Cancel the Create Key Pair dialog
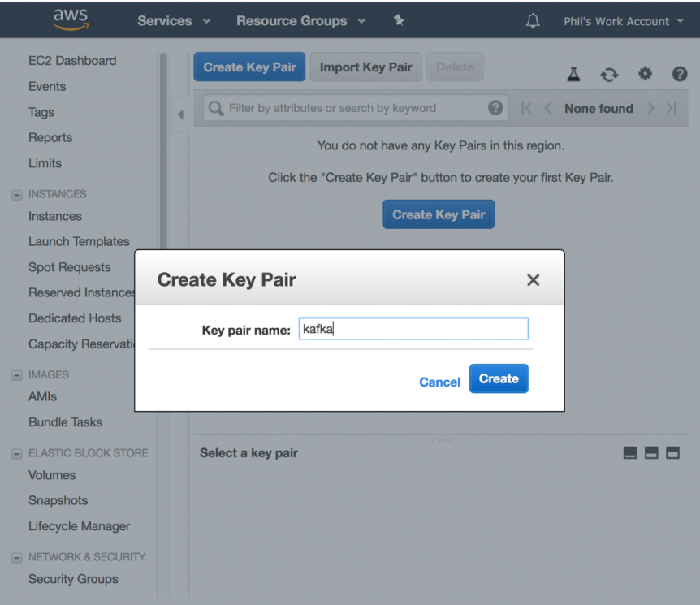The image size is (700, 605). point(439,382)
